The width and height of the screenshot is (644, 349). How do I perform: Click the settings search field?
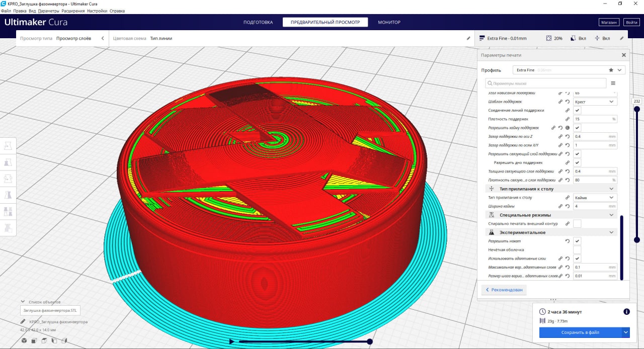[x=546, y=83]
